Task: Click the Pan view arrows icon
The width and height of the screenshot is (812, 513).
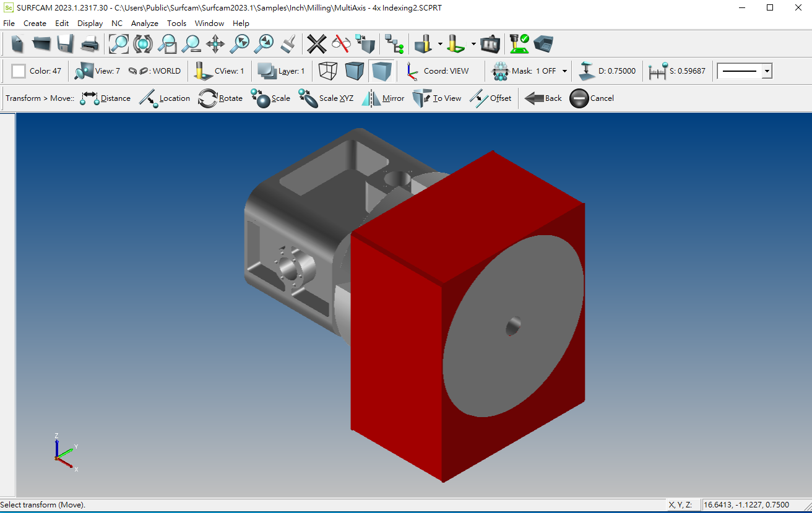Action: [215, 44]
